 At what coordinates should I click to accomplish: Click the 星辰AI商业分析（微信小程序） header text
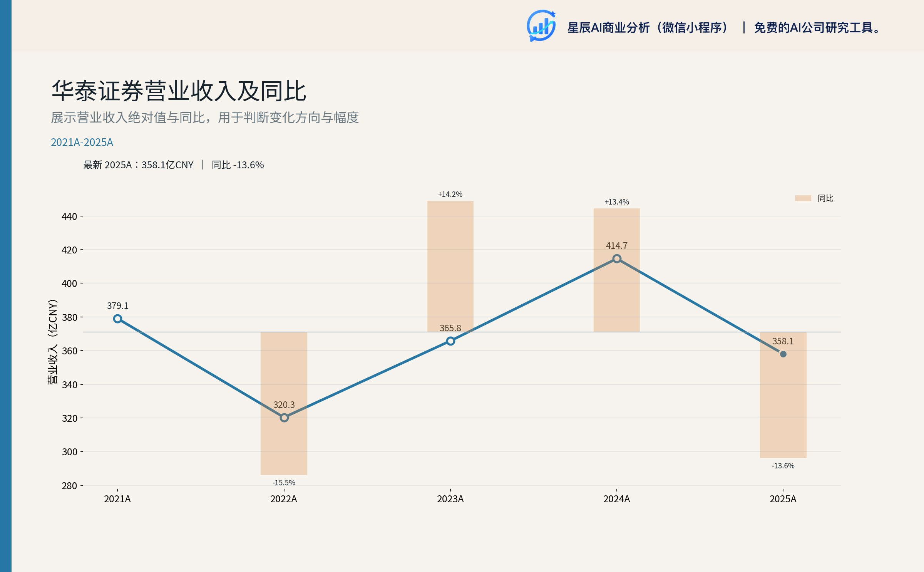(648, 28)
